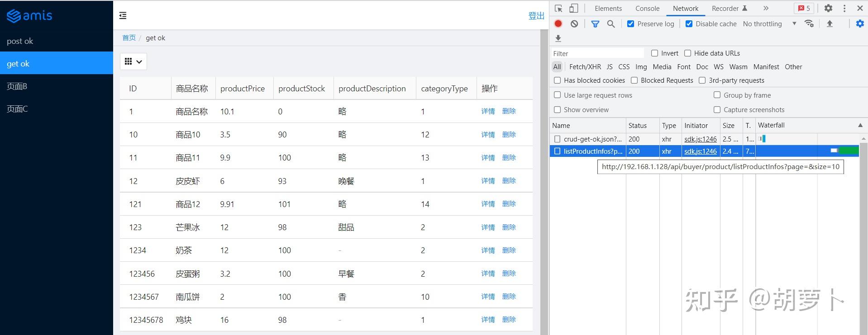Stop recording network log
This screenshot has height=335, width=868.
pos(558,24)
